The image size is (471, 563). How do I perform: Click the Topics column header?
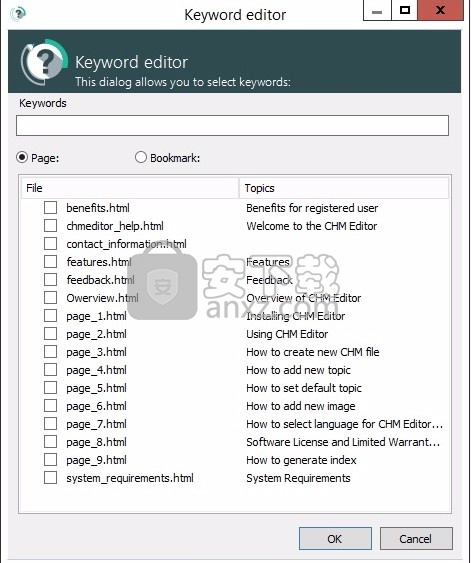pos(344,188)
